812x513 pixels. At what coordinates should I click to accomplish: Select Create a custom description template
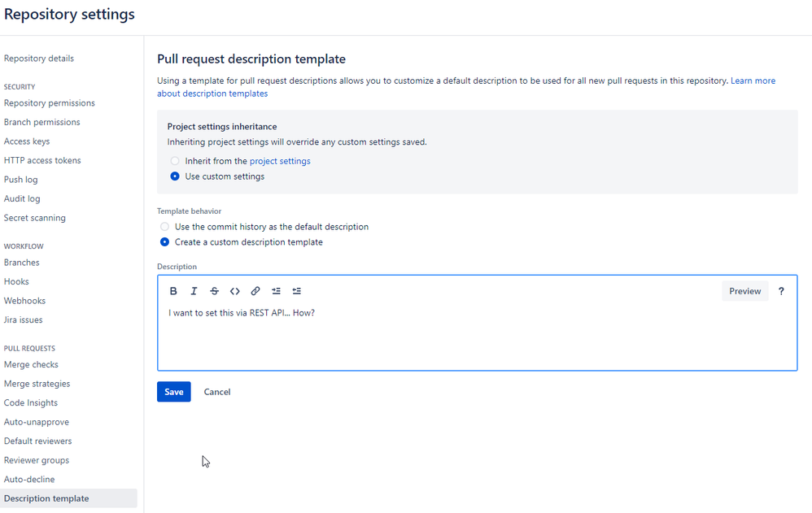164,241
